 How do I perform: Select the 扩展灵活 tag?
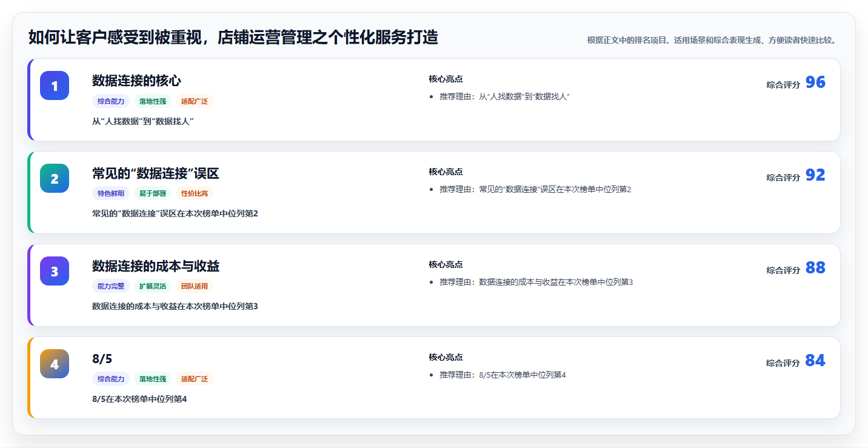point(153,287)
